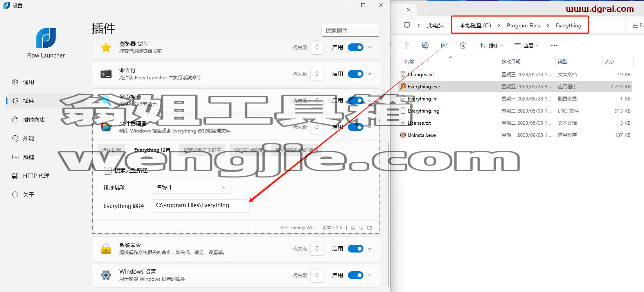Switch to the 通用设置 tab

coord(112,150)
